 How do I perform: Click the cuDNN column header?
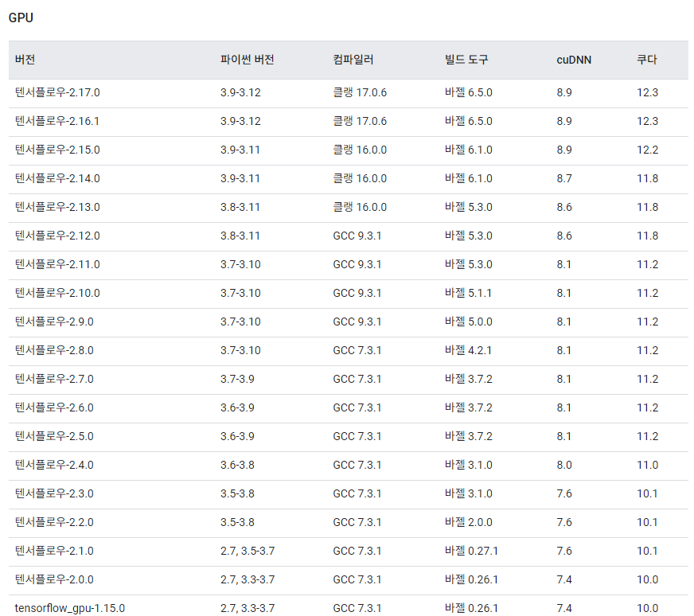click(x=574, y=60)
